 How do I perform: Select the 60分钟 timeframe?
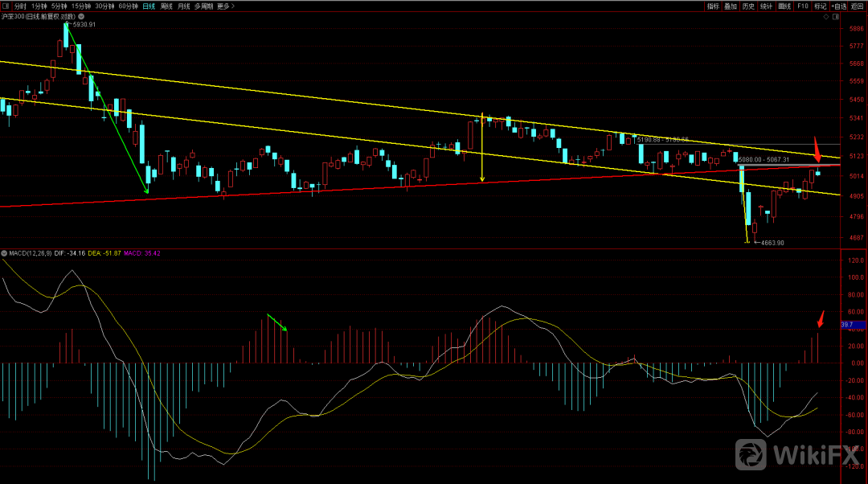(x=128, y=6)
